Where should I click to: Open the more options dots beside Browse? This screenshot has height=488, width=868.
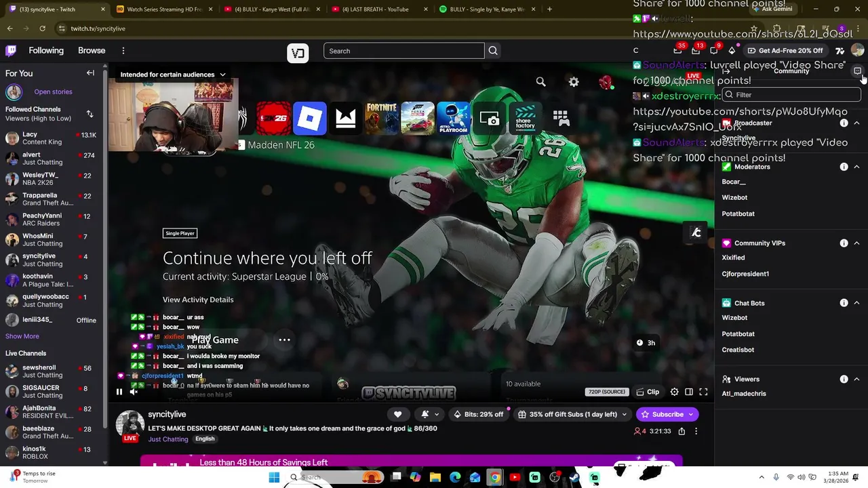(123, 51)
